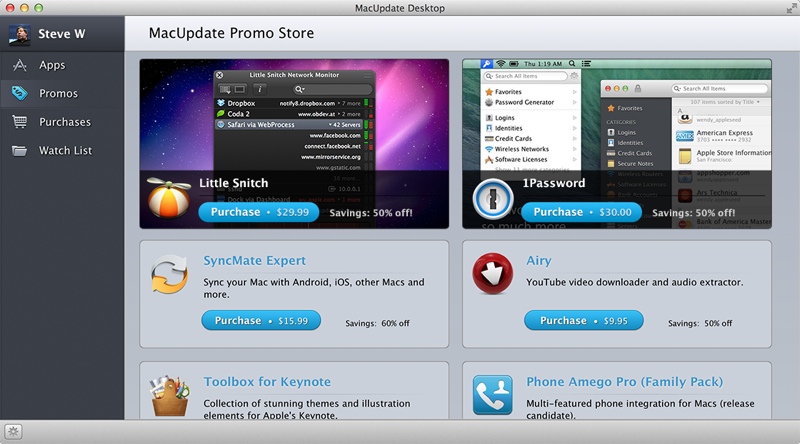Click 'Multi-featured phone integration for Macs' text
Screen dimensions: 800x444
[x=640, y=409]
